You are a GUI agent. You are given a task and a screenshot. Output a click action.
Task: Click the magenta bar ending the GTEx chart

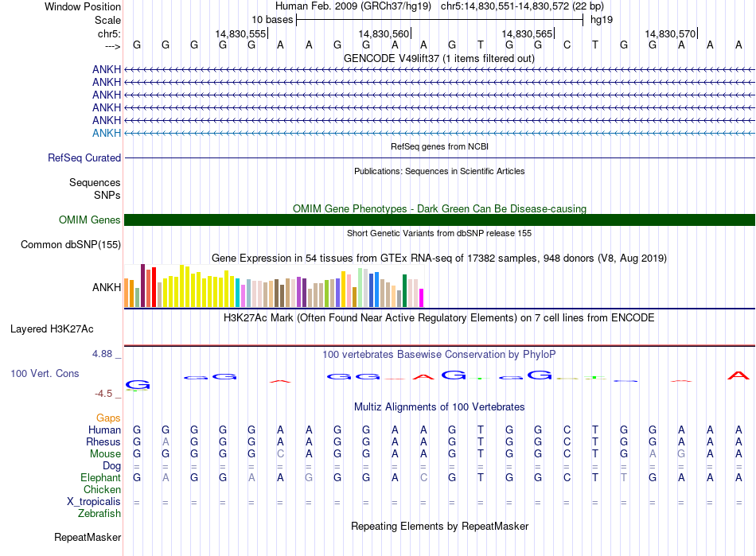click(x=421, y=297)
